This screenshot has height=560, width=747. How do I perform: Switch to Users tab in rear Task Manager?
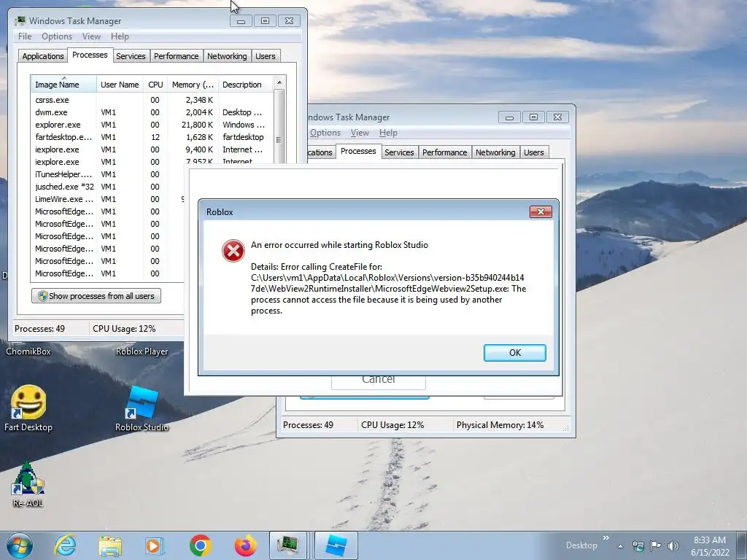tap(533, 152)
